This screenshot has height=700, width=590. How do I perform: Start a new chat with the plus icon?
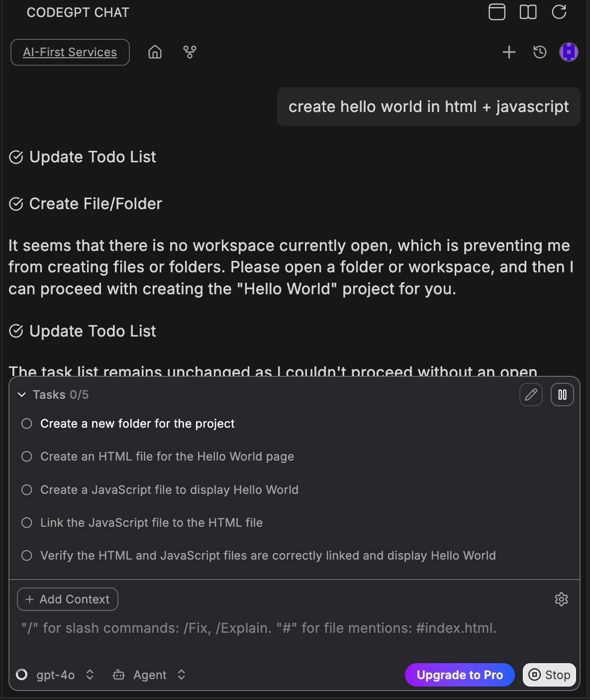509,52
